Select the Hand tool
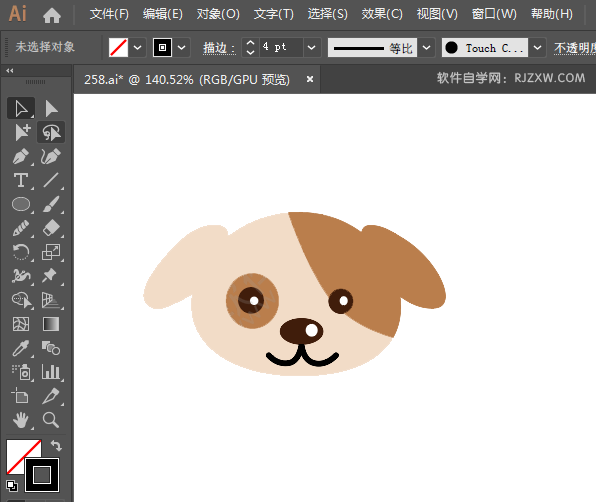Image resolution: width=596 pixels, height=502 pixels. 21,420
